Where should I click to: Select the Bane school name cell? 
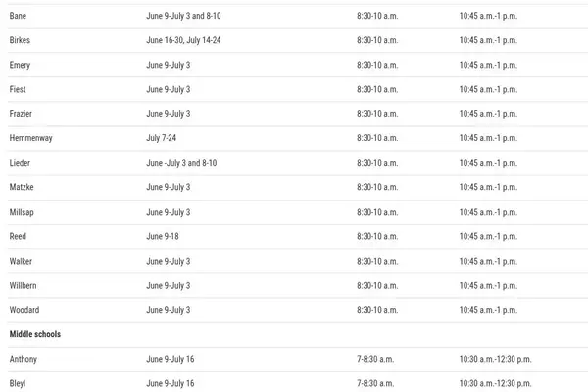coord(18,16)
